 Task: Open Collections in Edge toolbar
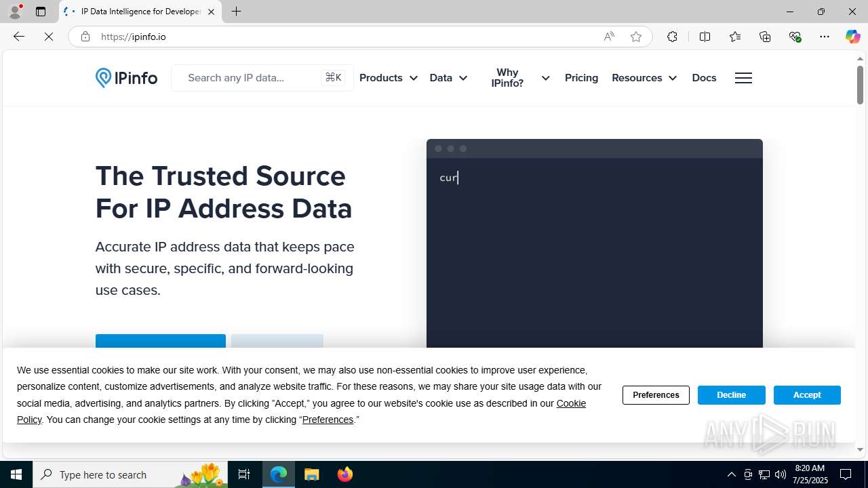(x=765, y=37)
